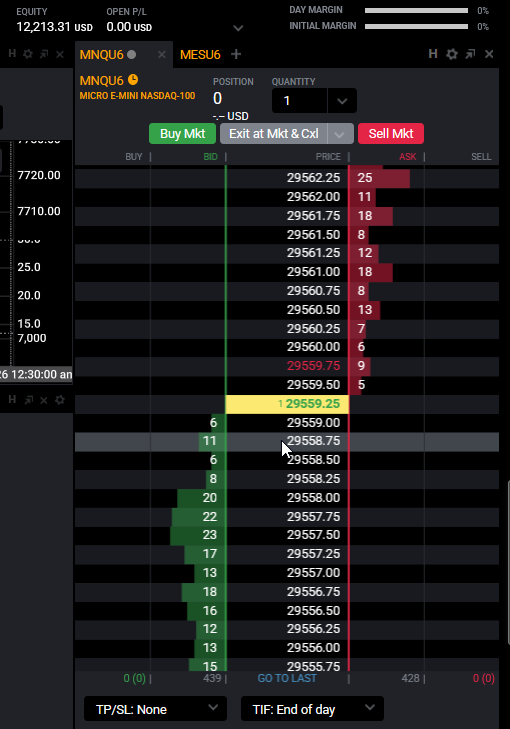The height and width of the screenshot is (729, 510).
Task: Add a new tab with plus icon
Action: (x=236, y=54)
